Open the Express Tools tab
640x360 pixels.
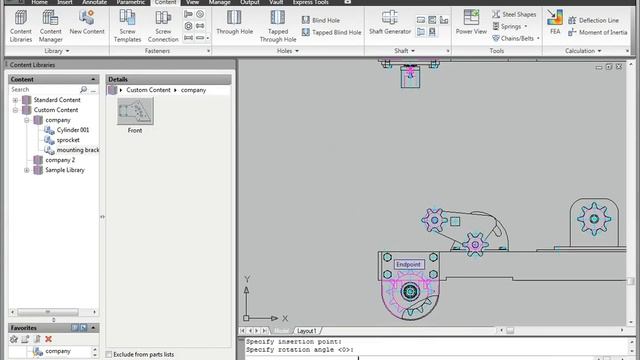pyautogui.click(x=310, y=2)
